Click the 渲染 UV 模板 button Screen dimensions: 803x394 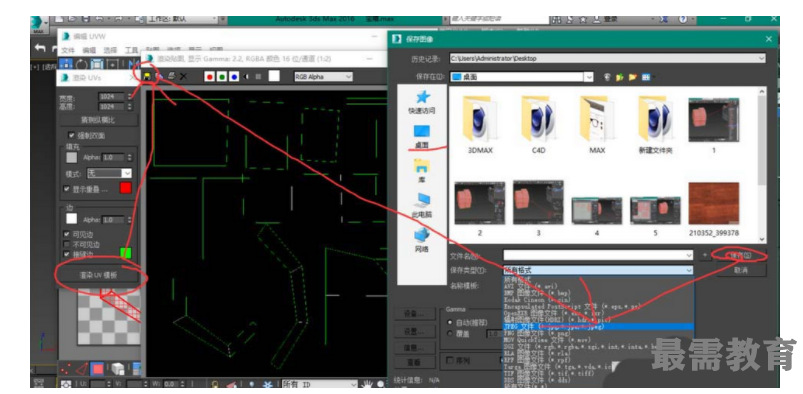98,275
